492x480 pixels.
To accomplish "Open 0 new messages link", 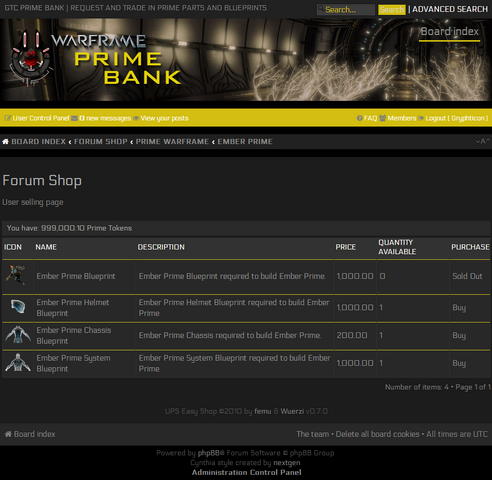I will click(x=105, y=118).
